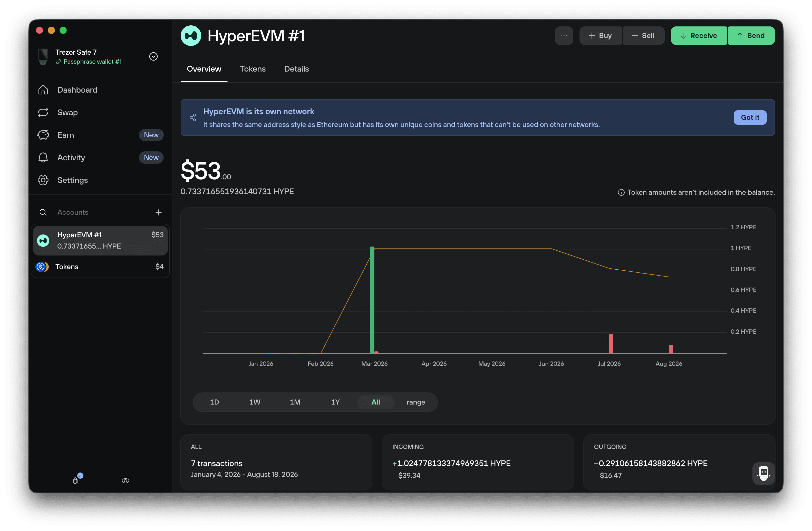Click the red August 2026 outgoing bar

click(670, 349)
